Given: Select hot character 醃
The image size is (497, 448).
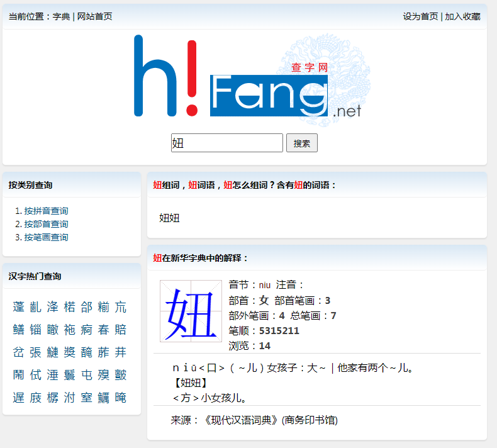Looking at the screenshot, I should pyautogui.click(x=87, y=352).
